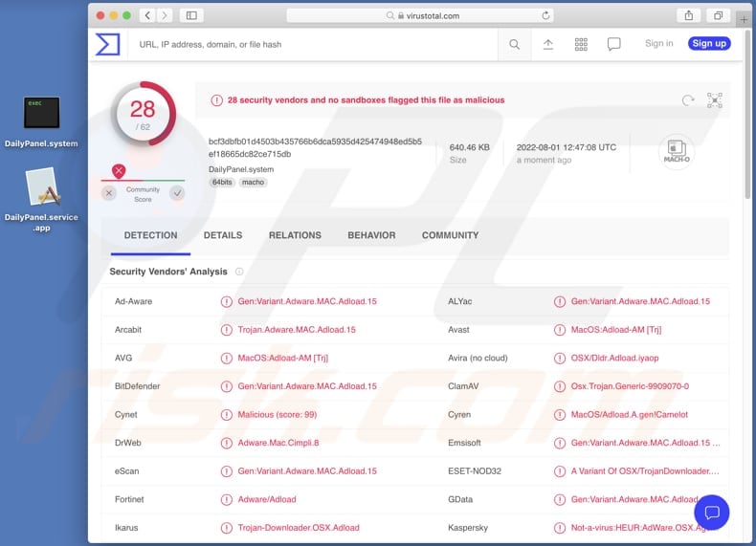Image resolution: width=756 pixels, height=546 pixels.
Task: Click the graph expand icon near banner
Action: (x=715, y=100)
